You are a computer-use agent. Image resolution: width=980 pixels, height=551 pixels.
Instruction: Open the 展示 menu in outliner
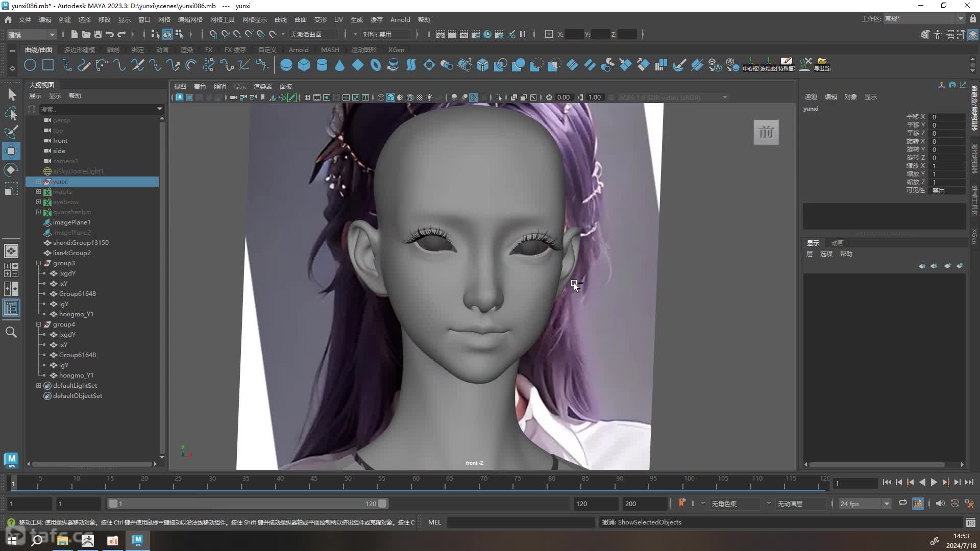pos(35,96)
